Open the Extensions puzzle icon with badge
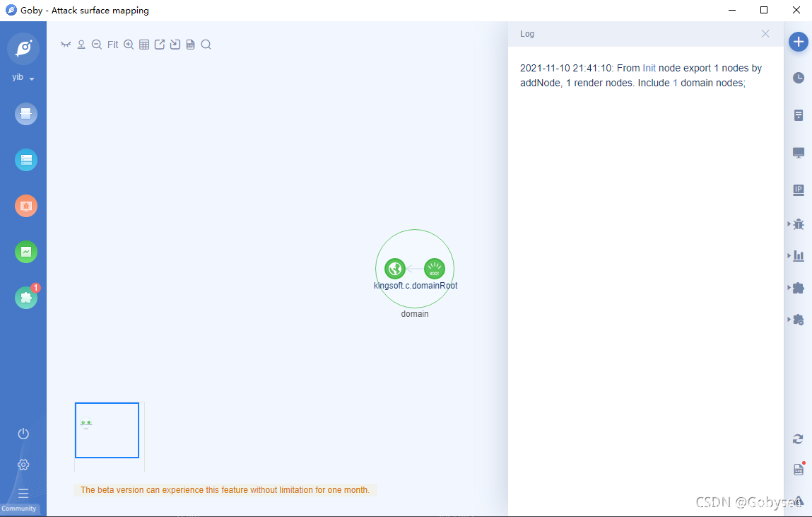This screenshot has width=812, height=517. (x=26, y=297)
